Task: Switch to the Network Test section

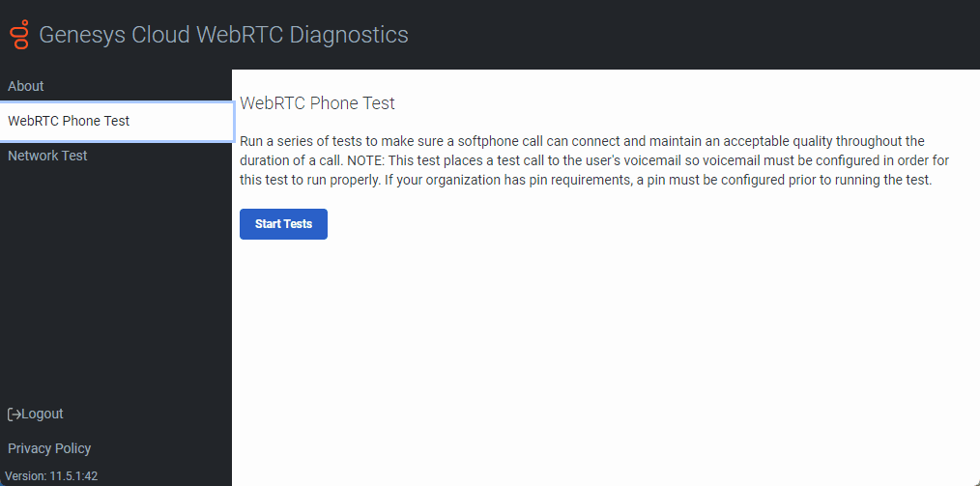Action: (x=47, y=156)
